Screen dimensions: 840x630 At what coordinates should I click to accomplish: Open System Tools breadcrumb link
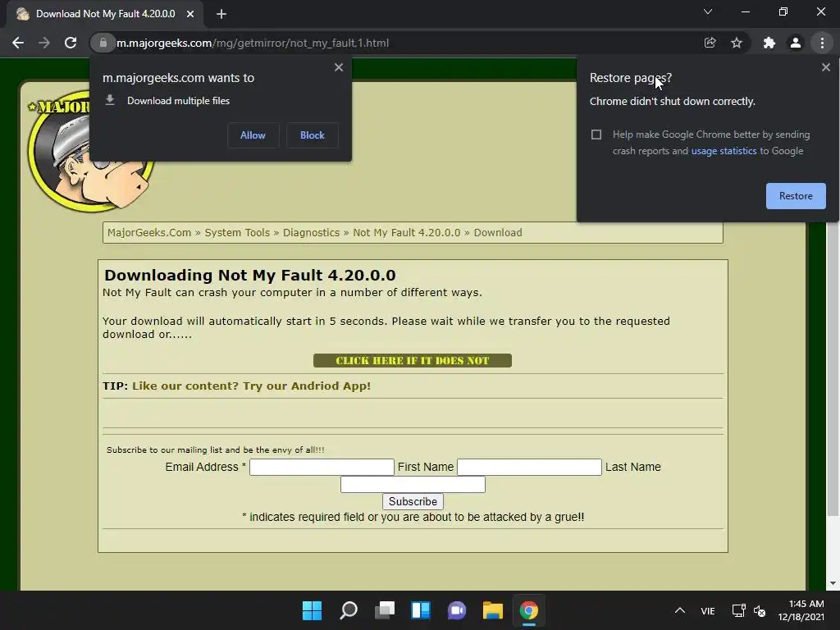237,232
